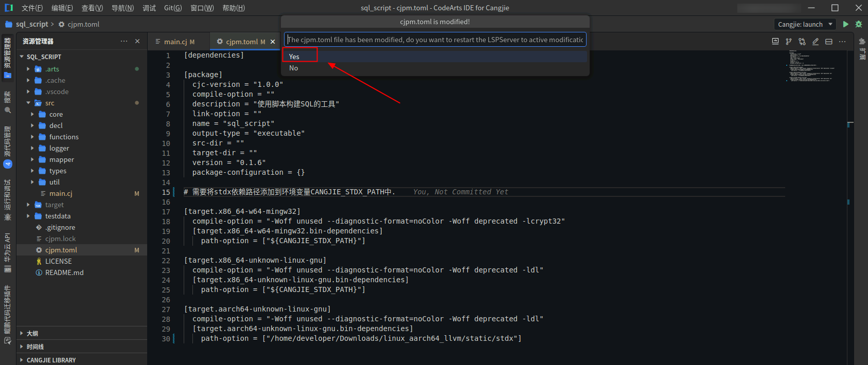Expand the logger folder

[32, 148]
